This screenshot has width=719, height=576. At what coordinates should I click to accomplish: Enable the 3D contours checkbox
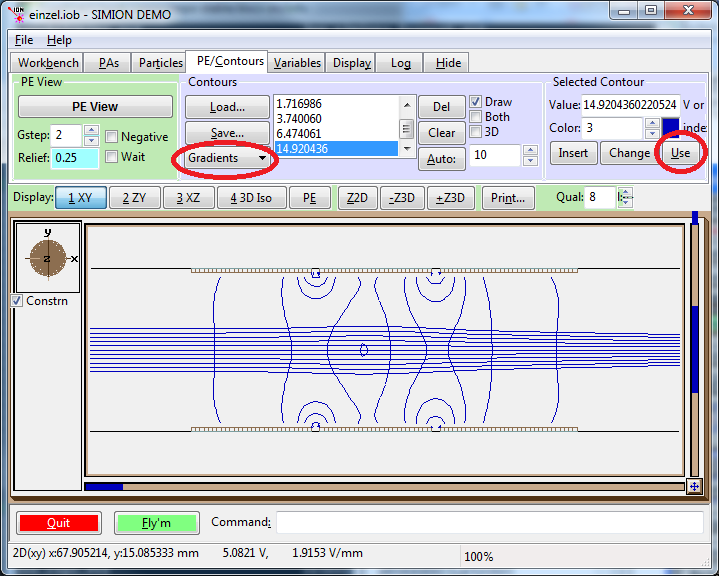coord(476,132)
